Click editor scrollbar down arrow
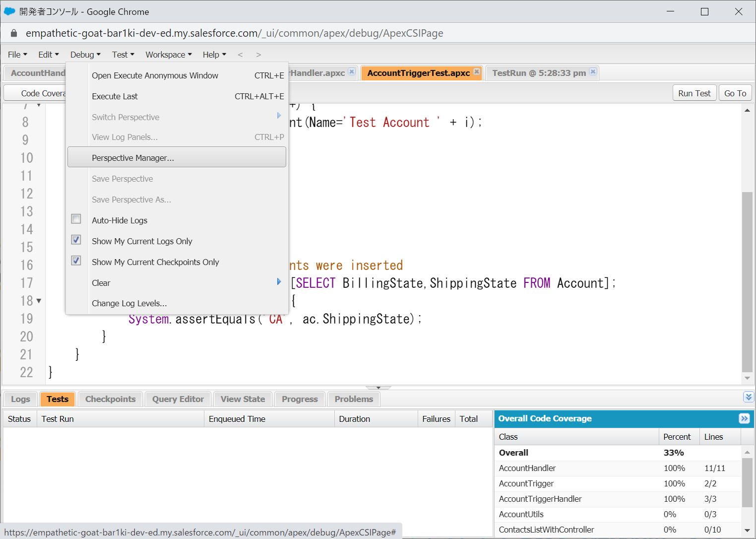 747,378
